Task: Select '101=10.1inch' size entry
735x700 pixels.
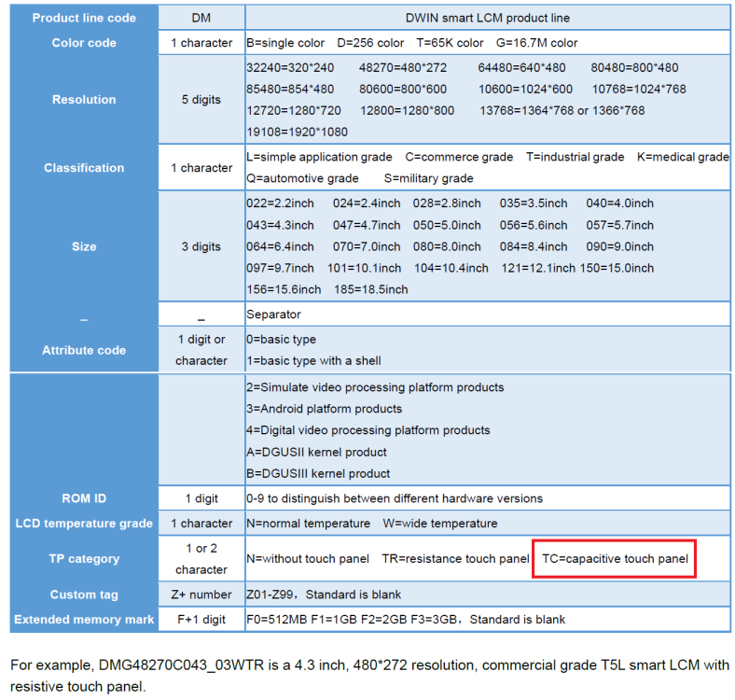Action: 364,269
